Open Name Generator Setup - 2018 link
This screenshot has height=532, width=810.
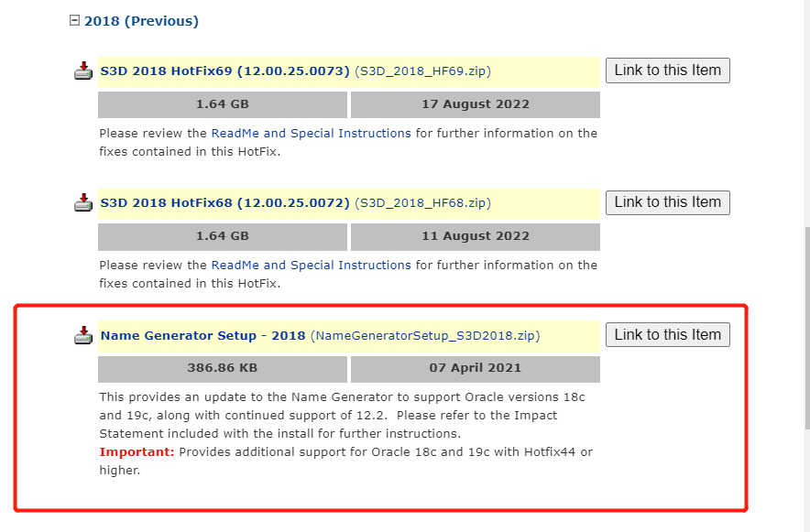tap(203, 335)
